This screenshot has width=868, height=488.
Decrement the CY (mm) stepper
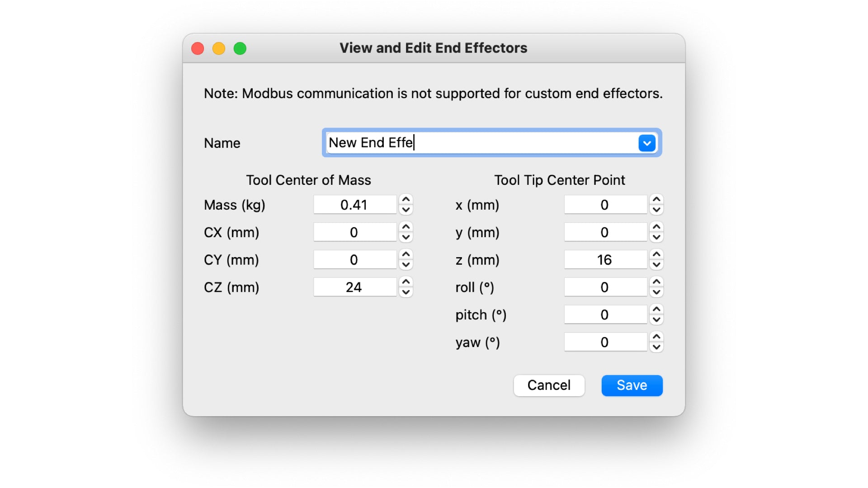pyautogui.click(x=406, y=265)
